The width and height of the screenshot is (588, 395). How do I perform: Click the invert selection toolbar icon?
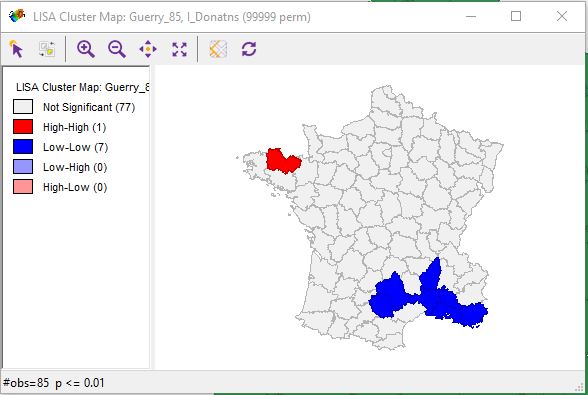47,49
